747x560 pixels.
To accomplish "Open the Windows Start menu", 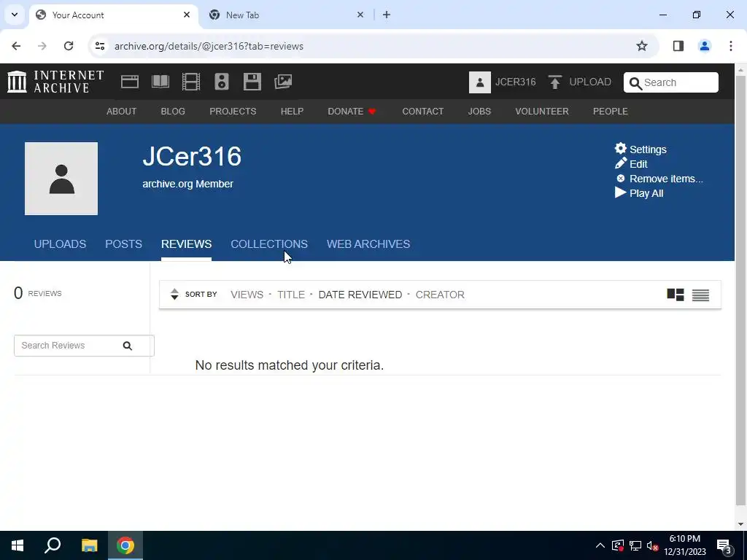I will coord(18,545).
